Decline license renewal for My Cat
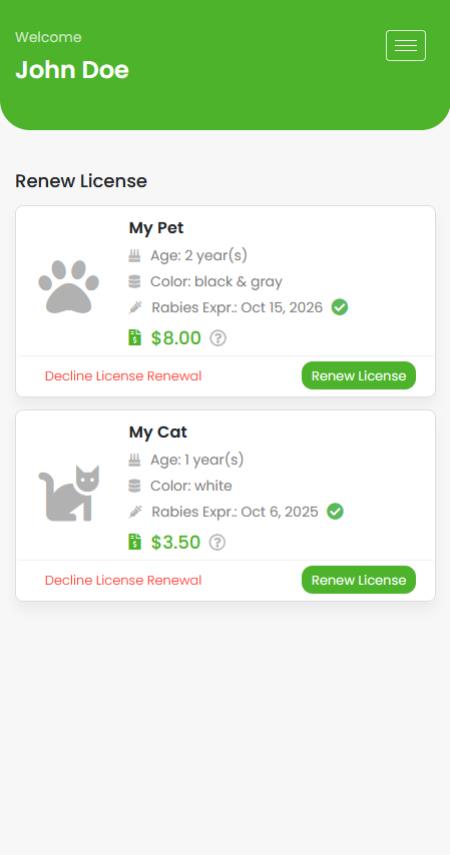The image size is (450, 855). tap(123, 580)
